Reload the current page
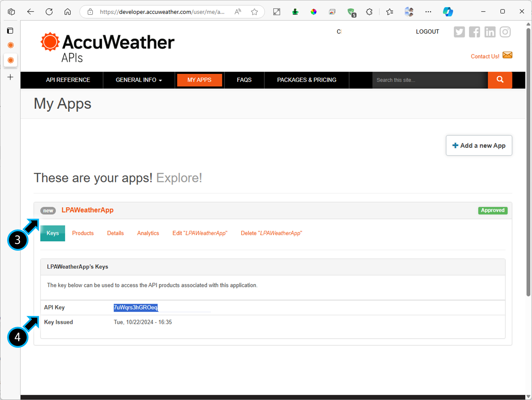 49,12
